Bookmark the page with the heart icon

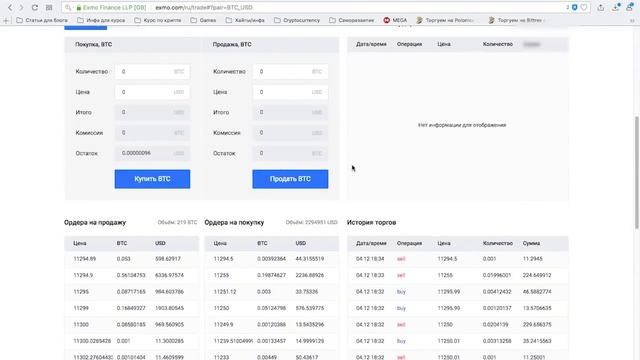[584, 7]
